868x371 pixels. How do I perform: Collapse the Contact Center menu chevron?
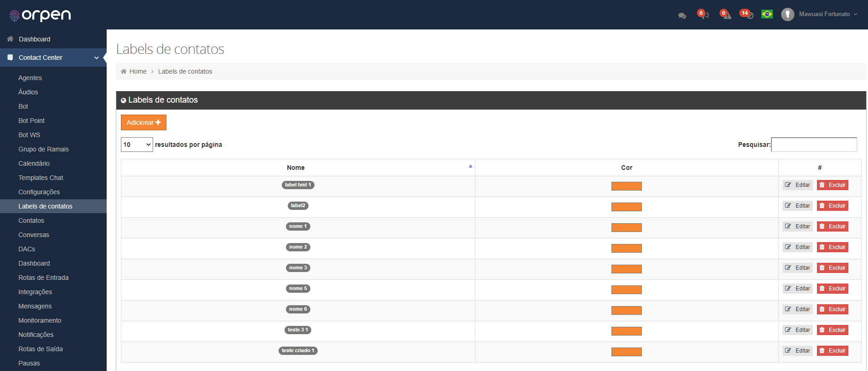pyautogui.click(x=97, y=58)
